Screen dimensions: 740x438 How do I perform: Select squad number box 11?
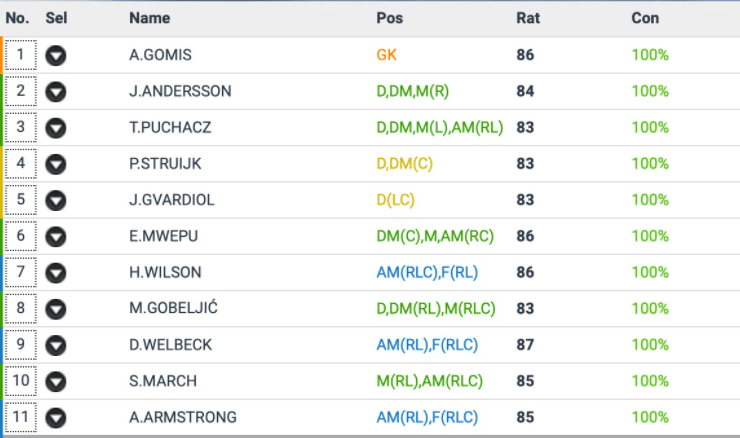[21, 417]
